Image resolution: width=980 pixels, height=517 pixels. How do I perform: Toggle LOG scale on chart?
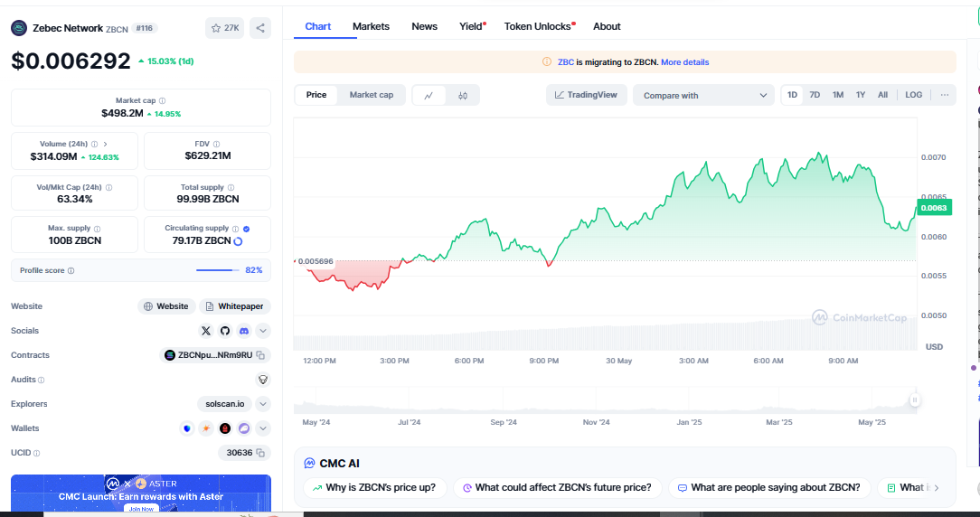click(x=914, y=95)
